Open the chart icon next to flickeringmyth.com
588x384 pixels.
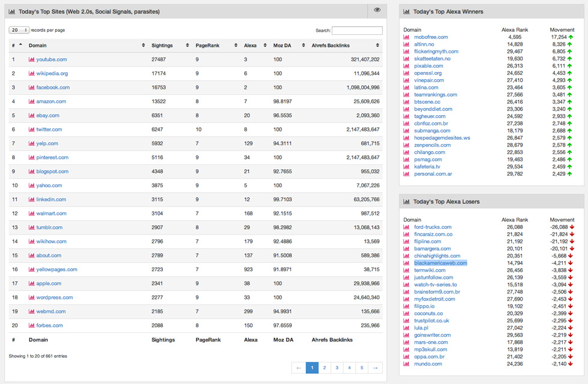[x=406, y=52]
